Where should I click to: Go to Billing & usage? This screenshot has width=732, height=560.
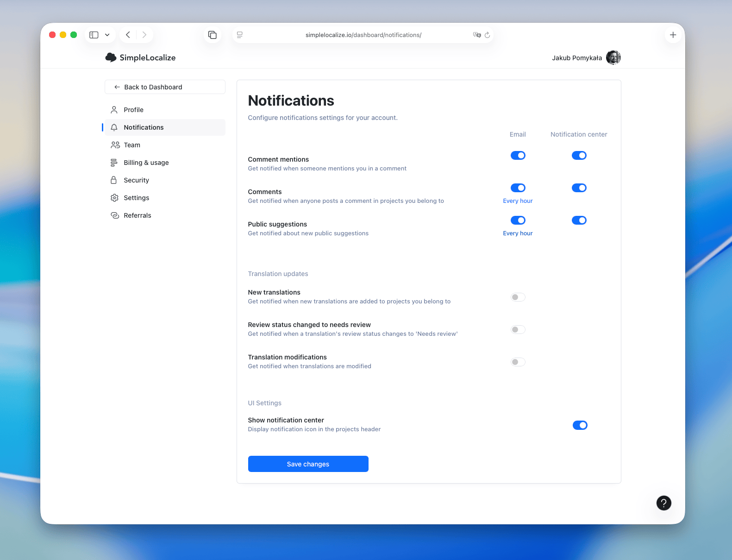[165, 163]
